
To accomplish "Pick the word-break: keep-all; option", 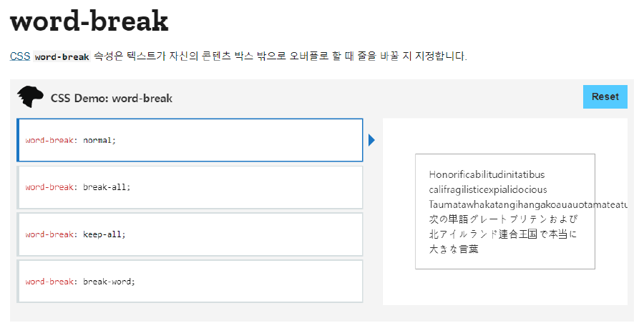I will (190, 234).
